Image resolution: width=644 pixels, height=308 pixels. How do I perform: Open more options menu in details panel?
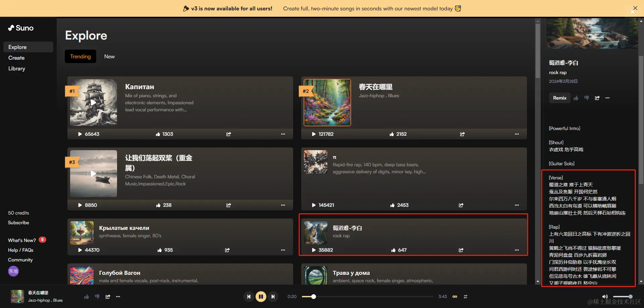[607, 98]
